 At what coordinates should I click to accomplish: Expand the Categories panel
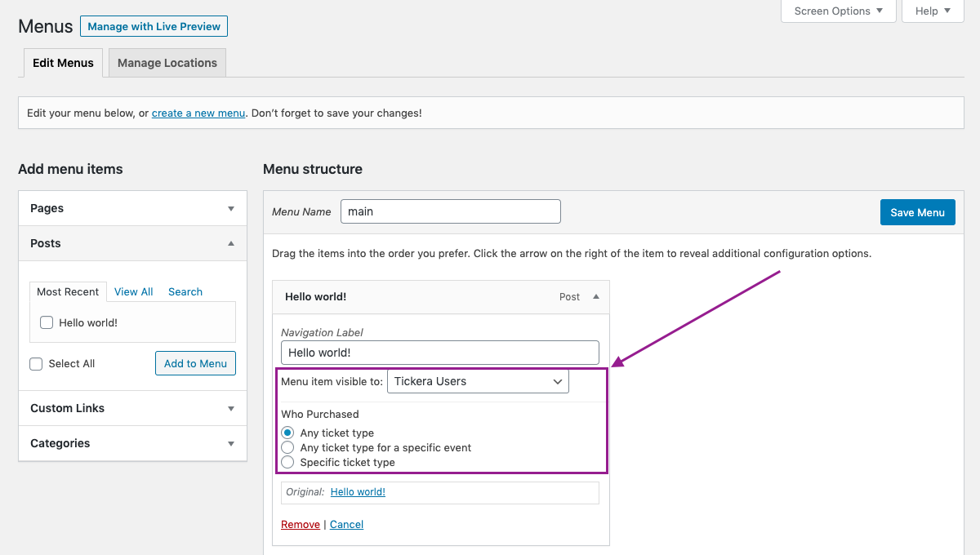coord(231,444)
